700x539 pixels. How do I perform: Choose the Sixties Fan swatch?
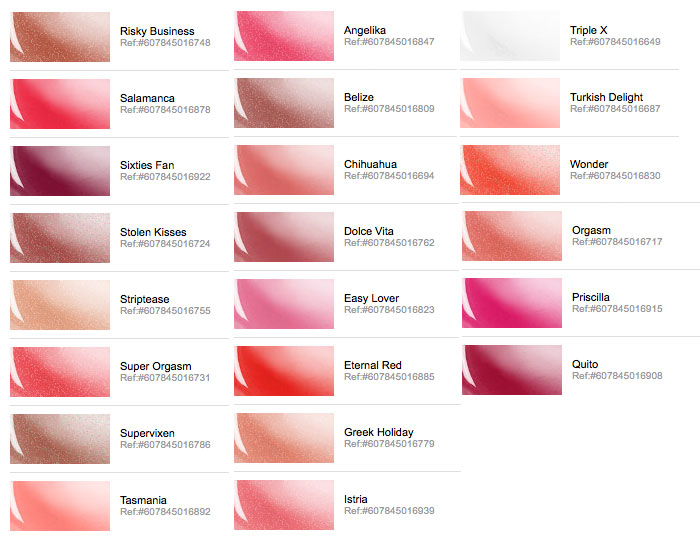tap(60, 171)
